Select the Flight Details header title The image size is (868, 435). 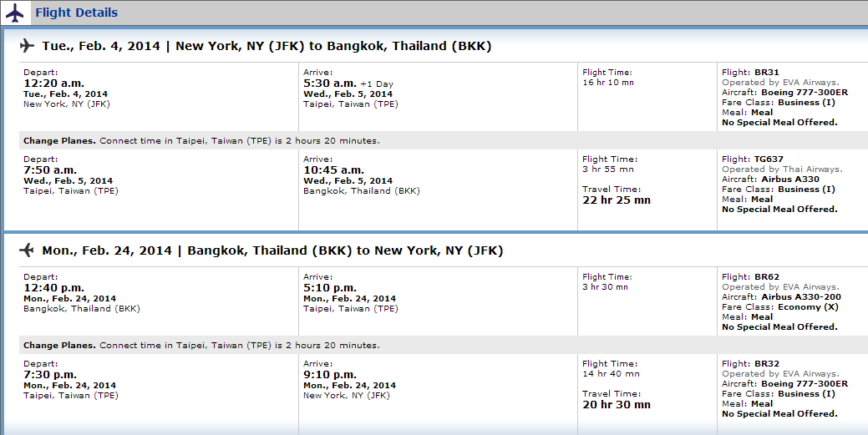(x=76, y=13)
